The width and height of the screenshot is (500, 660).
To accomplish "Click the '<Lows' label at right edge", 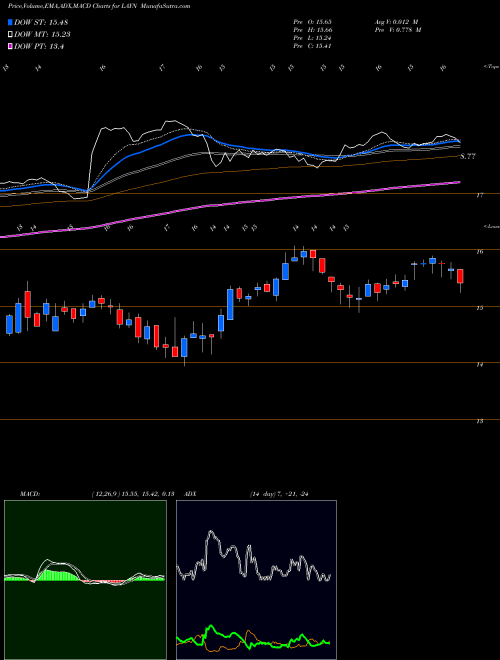I will 491,227.
